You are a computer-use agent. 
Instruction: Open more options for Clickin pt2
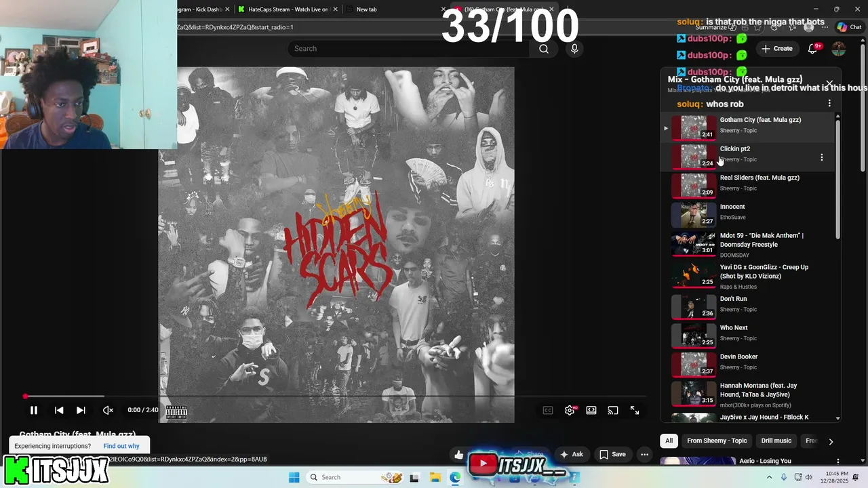[822, 157]
